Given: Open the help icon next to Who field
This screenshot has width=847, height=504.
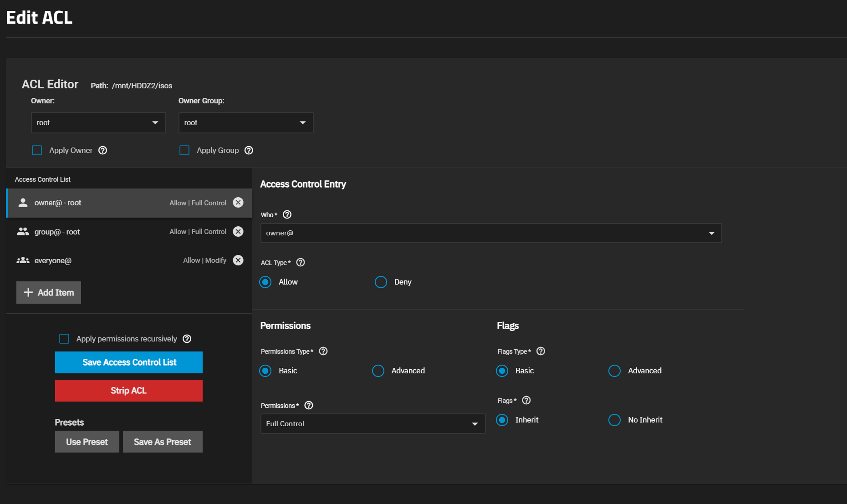Looking at the screenshot, I should (x=287, y=214).
